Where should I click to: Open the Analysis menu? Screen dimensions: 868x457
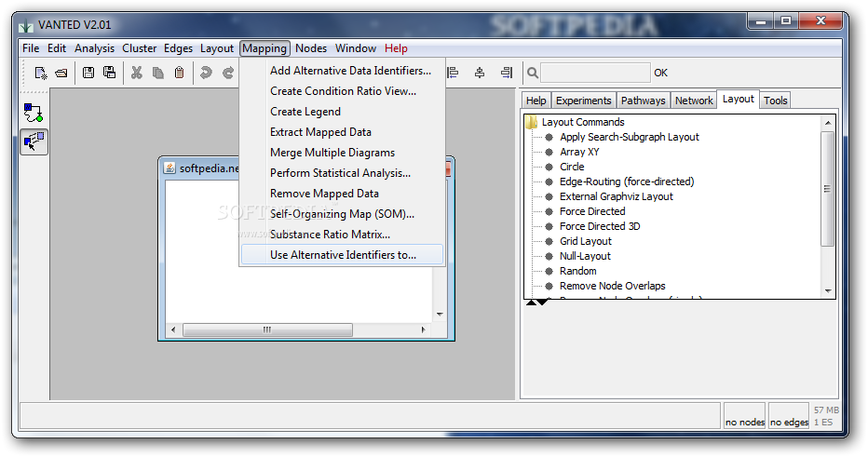pyautogui.click(x=94, y=48)
